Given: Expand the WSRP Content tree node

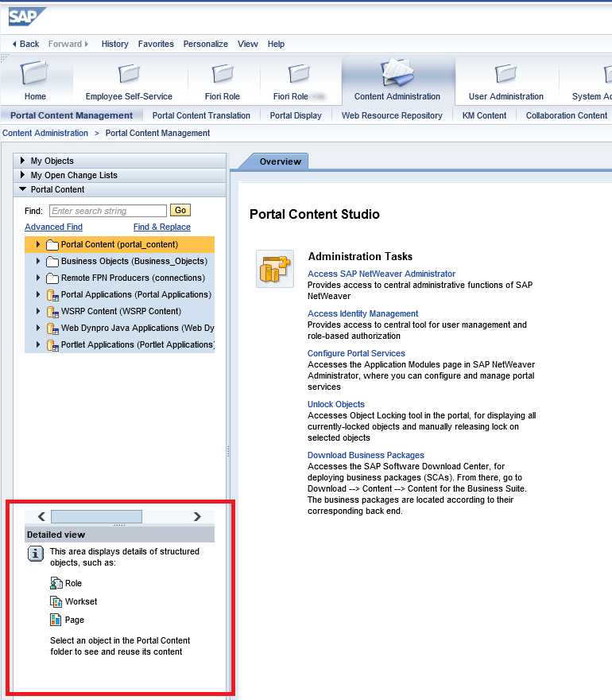Looking at the screenshot, I should coord(38,311).
